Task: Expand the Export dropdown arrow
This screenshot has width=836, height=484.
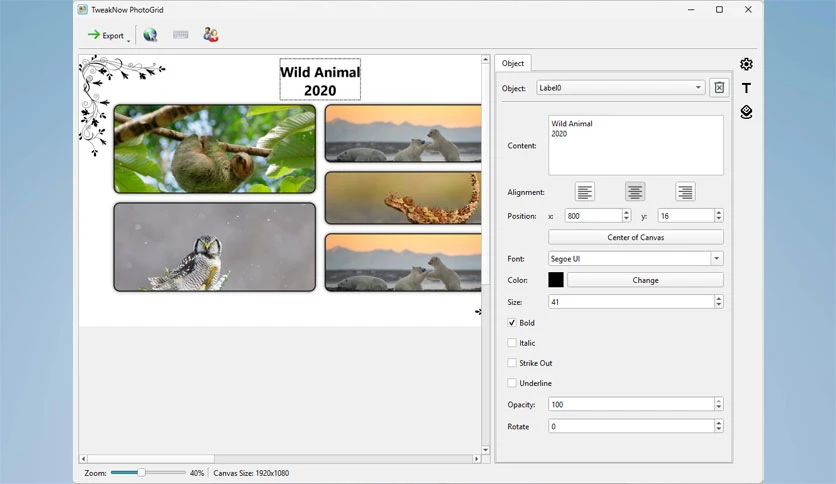Action: point(128,40)
